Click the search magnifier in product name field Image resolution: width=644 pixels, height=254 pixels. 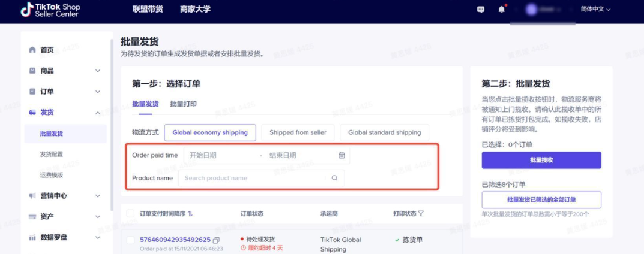coord(334,178)
